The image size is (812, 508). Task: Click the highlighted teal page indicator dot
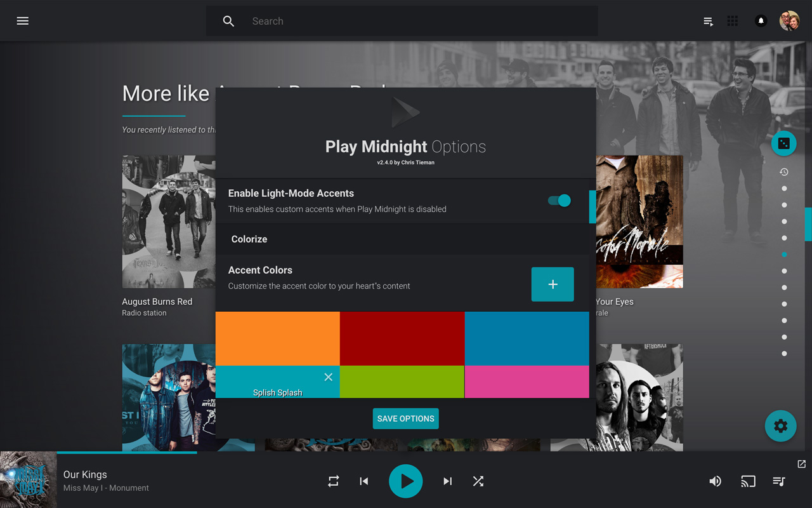[784, 255]
